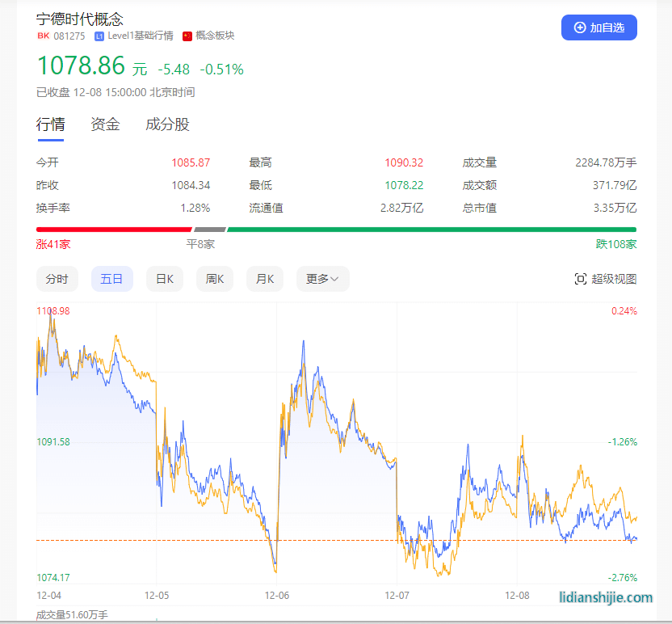The height and width of the screenshot is (624, 672).
Task: Click the red 涨41家 bar segment
Action: pos(114,230)
